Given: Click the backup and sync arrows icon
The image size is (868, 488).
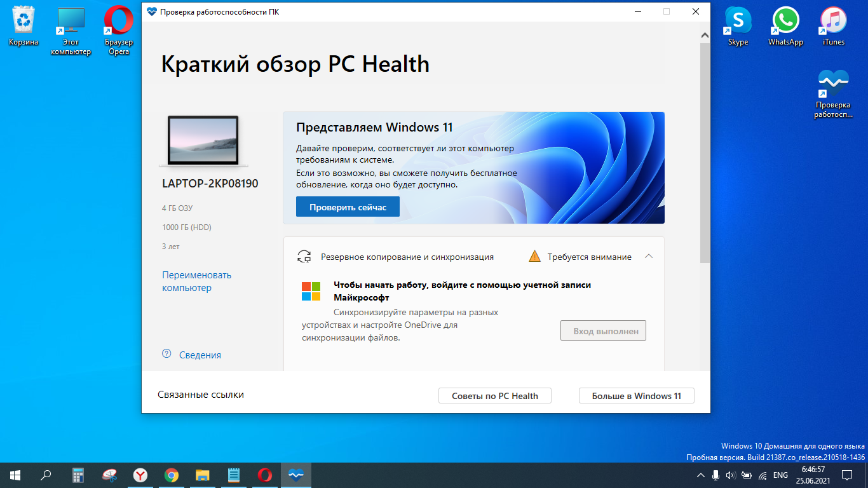Looking at the screenshot, I should (304, 257).
